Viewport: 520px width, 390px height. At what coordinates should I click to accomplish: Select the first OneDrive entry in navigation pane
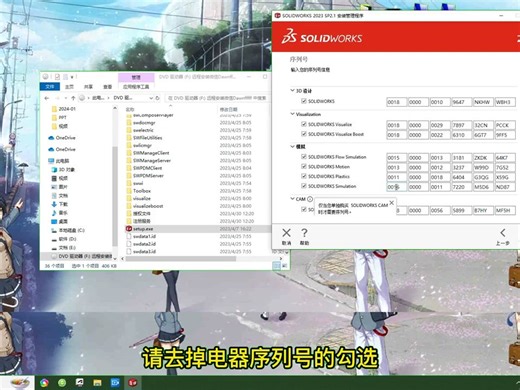point(62,138)
